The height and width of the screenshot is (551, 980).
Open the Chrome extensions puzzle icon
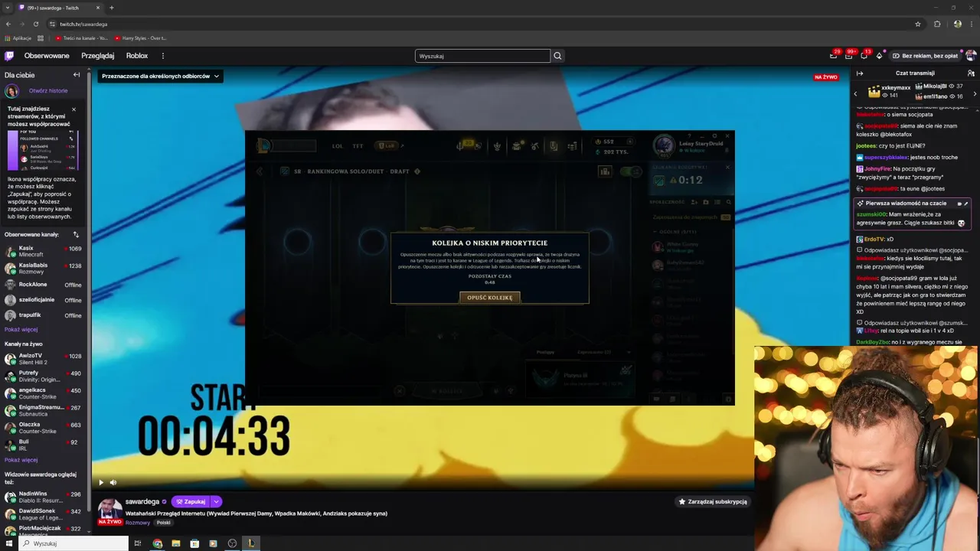pyautogui.click(x=937, y=24)
